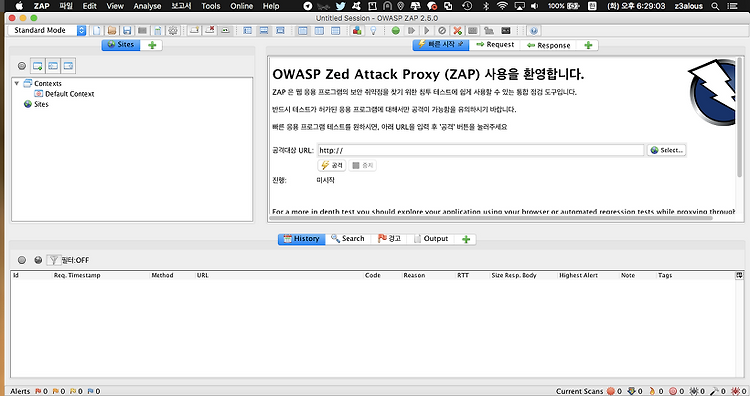Open the Online menu

coord(242,6)
